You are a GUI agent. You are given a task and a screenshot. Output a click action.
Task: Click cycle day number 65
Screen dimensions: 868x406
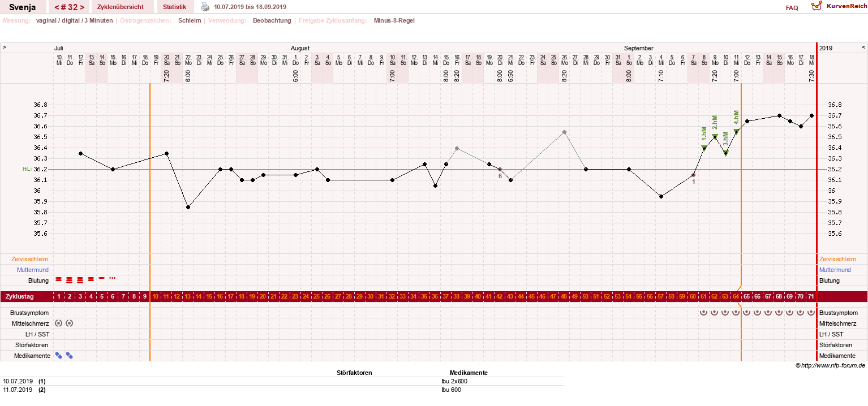[747, 296]
